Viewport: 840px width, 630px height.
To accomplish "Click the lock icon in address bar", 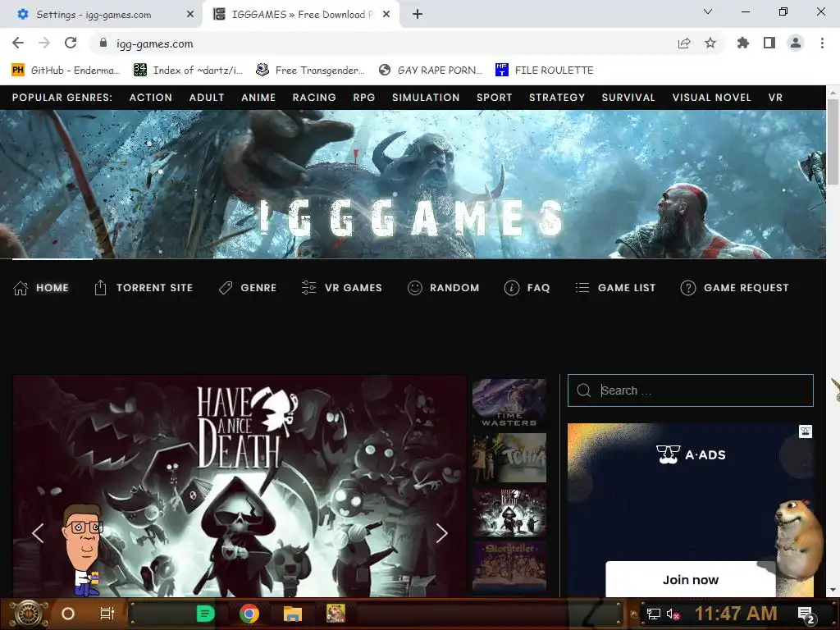I will (x=103, y=43).
